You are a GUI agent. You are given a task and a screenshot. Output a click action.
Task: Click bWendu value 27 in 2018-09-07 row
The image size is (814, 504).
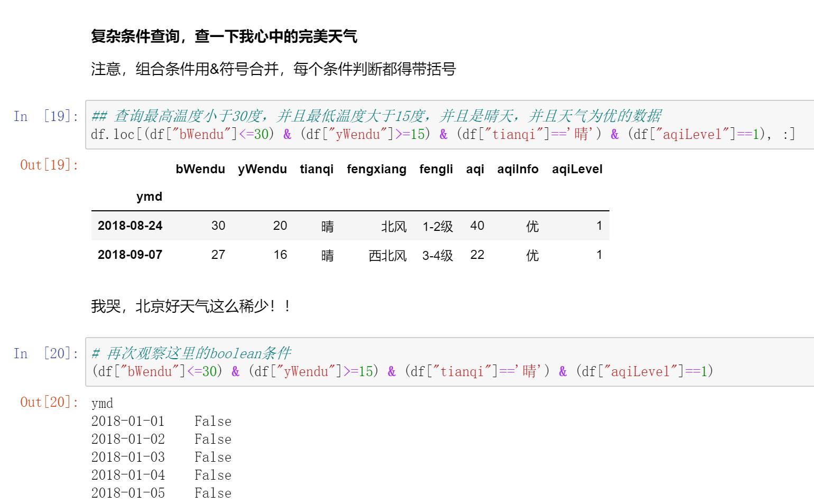(x=218, y=255)
